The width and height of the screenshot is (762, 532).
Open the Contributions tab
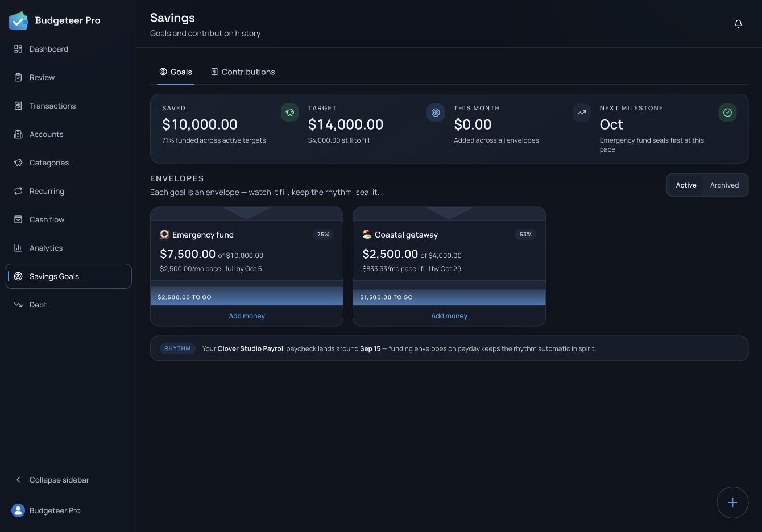pyautogui.click(x=243, y=72)
